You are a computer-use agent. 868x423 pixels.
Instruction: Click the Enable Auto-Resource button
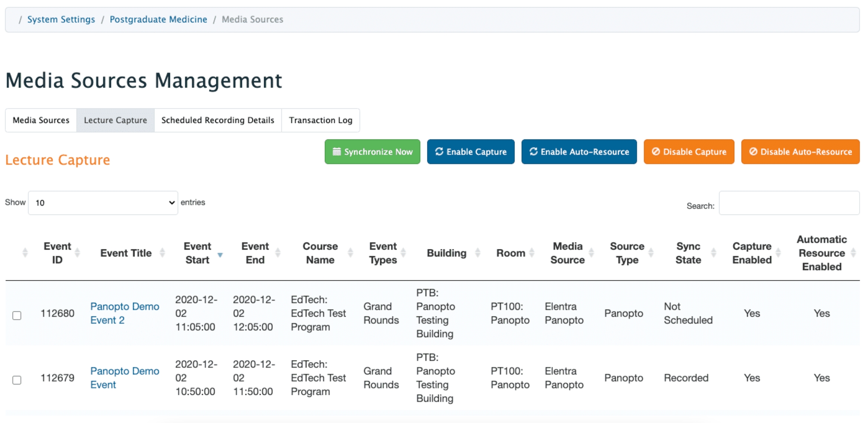coord(579,152)
